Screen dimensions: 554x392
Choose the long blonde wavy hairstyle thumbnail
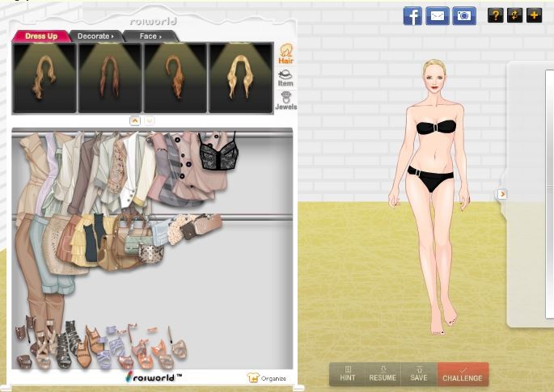click(x=241, y=78)
